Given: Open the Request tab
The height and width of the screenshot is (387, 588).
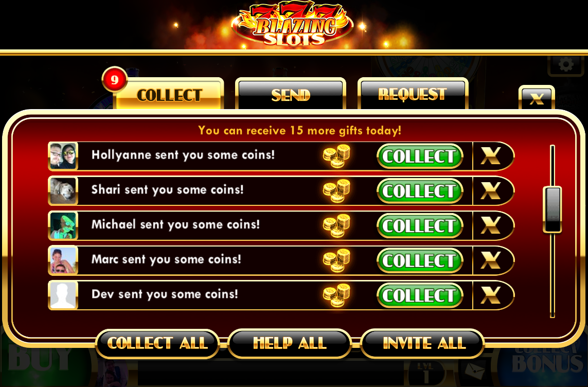Looking at the screenshot, I should pyautogui.click(x=413, y=94).
